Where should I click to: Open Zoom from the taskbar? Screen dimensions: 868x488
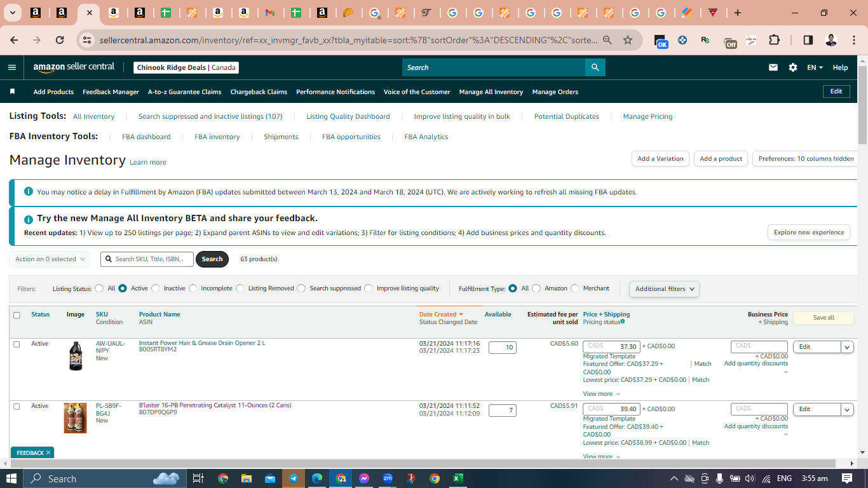click(387, 478)
